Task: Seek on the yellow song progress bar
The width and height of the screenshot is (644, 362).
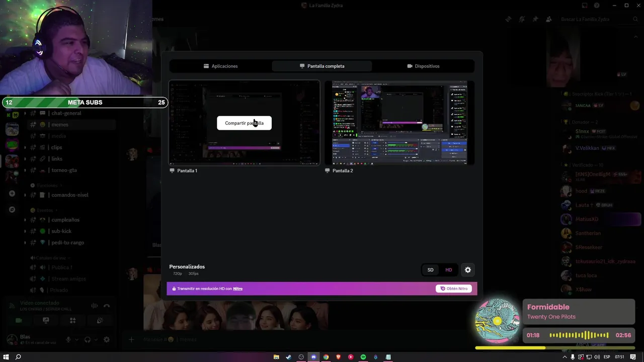Action: pos(555,347)
